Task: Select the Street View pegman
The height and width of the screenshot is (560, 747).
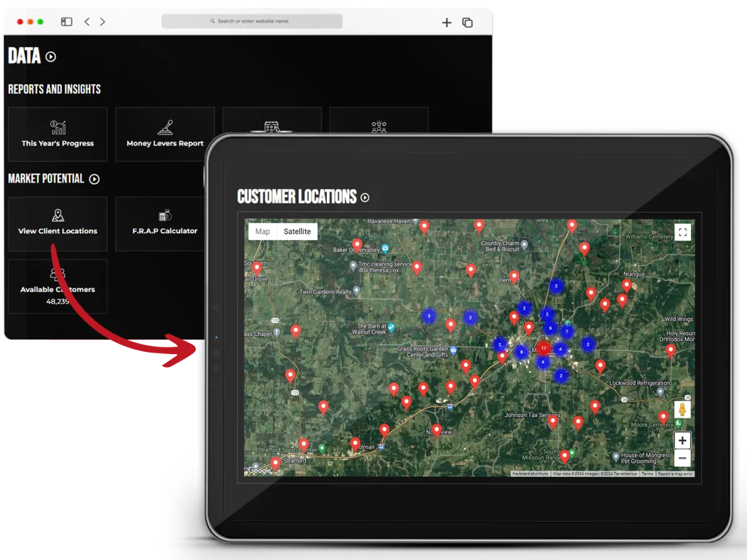Action: [682, 409]
